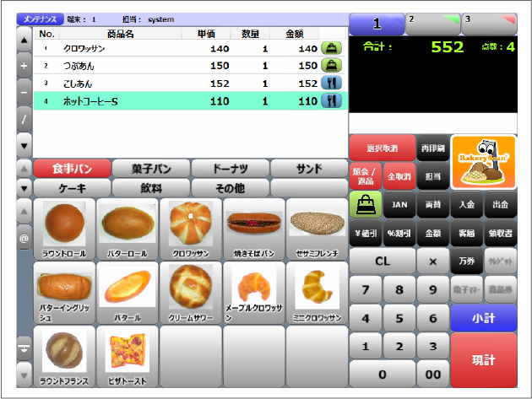Viewport: 532px width, 399px height.
Task: Click the 担当 staff button
Action: point(433,176)
